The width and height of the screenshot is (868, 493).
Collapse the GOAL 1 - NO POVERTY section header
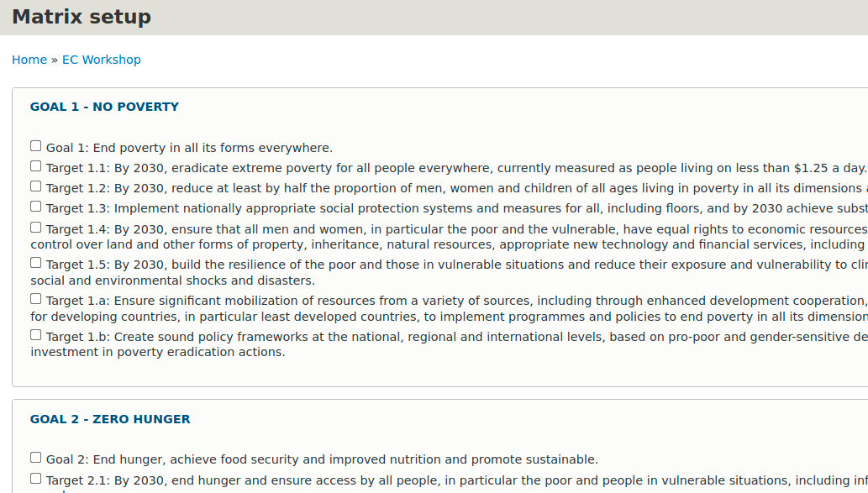pyautogui.click(x=104, y=107)
